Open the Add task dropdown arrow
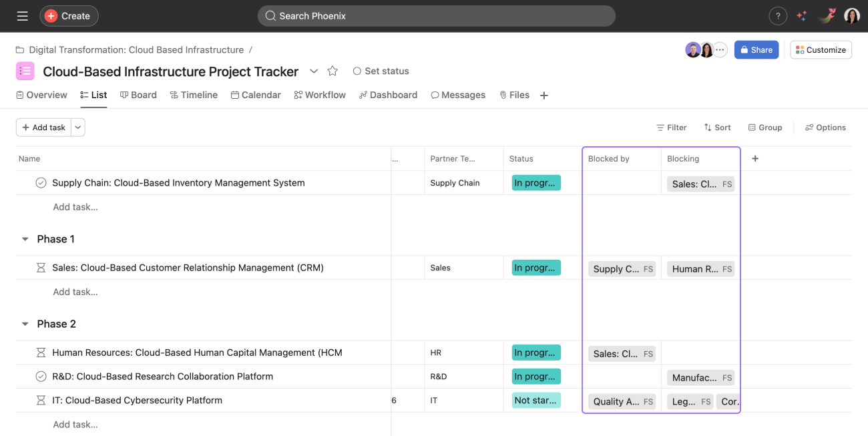This screenshot has width=868, height=436. (78, 128)
